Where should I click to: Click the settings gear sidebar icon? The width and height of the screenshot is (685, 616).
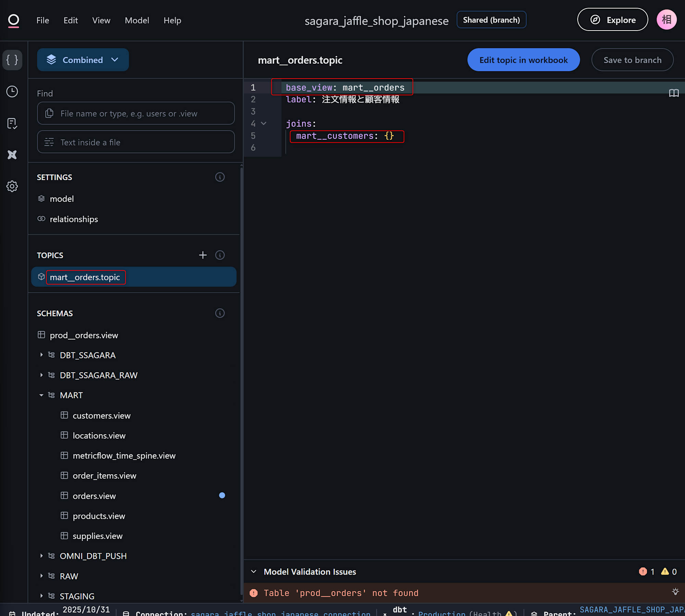coord(12,186)
